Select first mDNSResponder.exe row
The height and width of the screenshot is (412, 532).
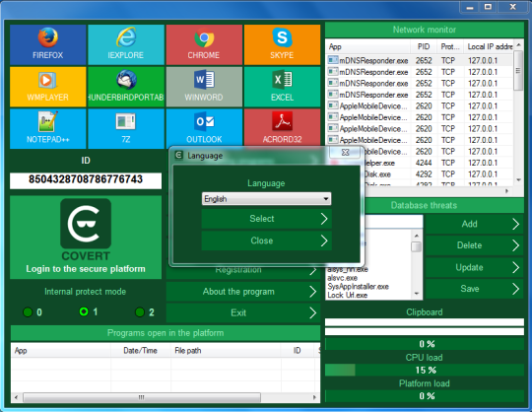point(420,60)
